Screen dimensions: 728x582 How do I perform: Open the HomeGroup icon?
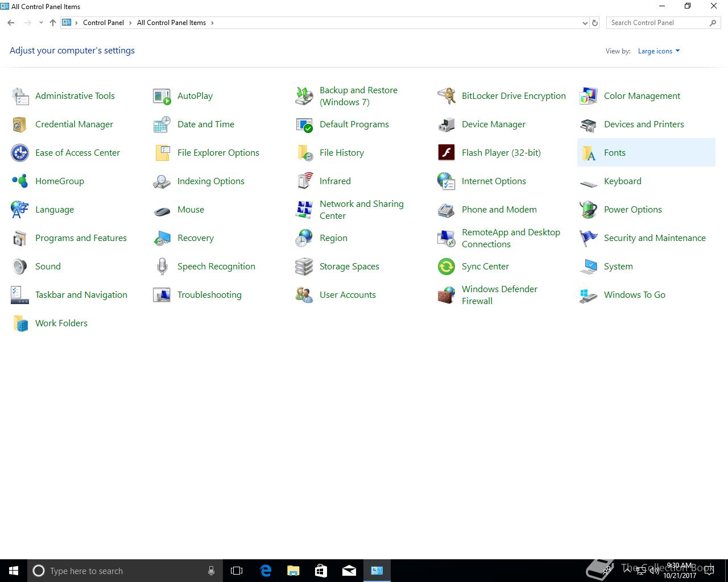tap(20, 181)
